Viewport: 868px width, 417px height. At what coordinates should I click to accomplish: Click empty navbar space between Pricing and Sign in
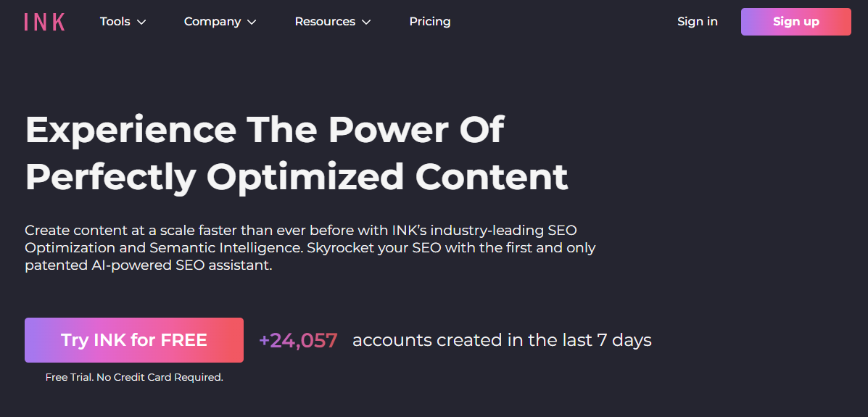pos(566,22)
